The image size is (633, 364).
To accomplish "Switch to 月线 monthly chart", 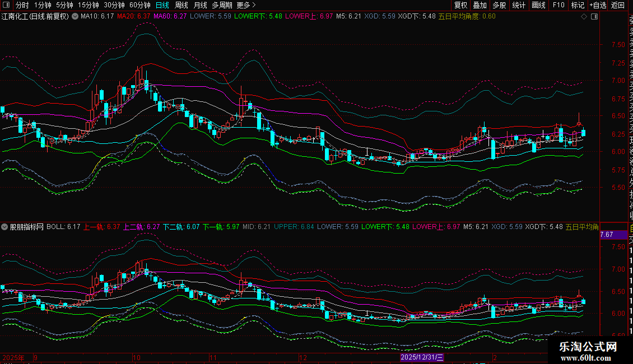I will [x=200, y=5].
